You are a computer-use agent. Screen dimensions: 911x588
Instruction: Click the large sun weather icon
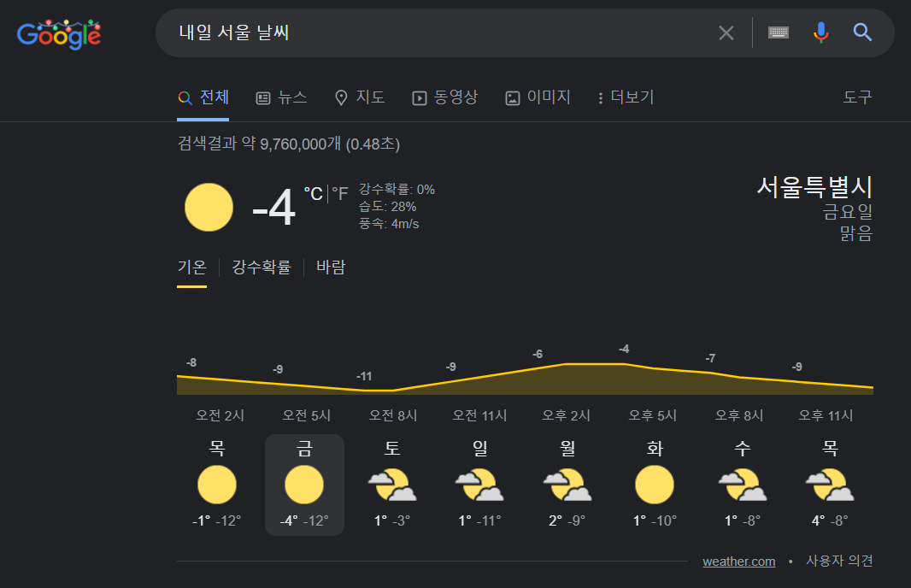[209, 207]
